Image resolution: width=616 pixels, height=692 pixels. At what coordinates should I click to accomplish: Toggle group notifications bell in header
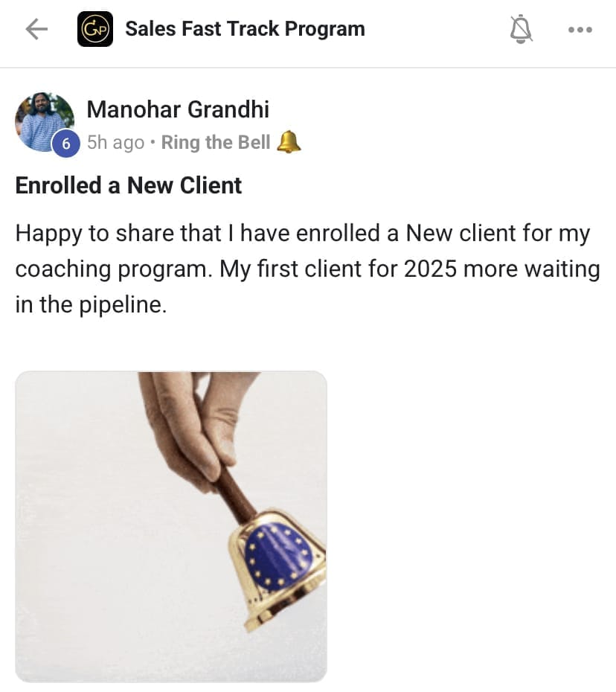521,29
